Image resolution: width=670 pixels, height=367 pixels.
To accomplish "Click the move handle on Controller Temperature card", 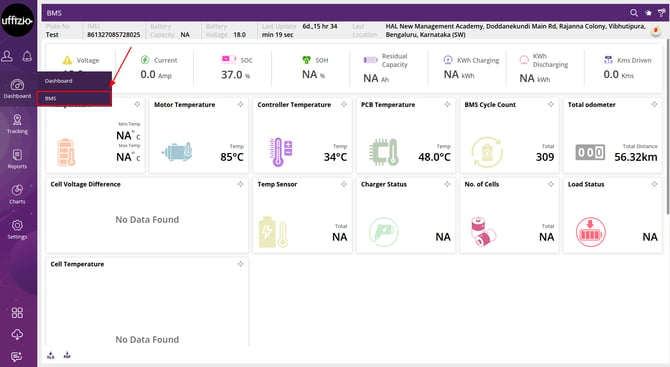I will [x=344, y=104].
